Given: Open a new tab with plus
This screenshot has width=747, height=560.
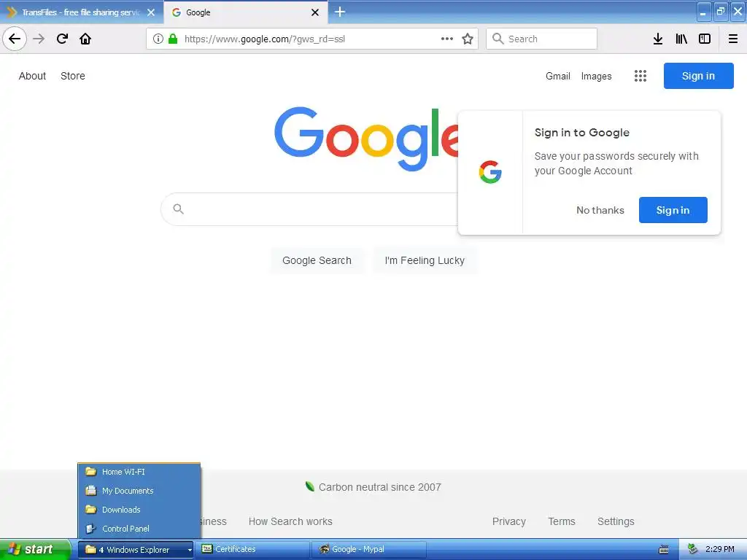Looking at the screenshot, I should [x=340, y=12].
